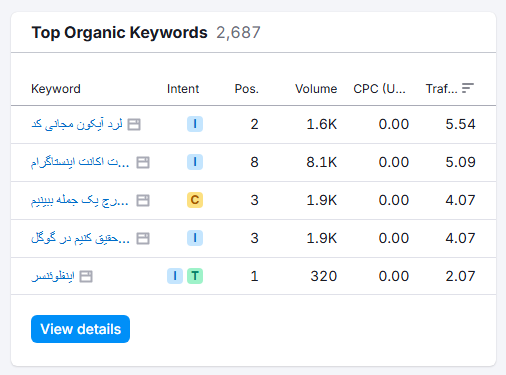Click the yellow commercial C intent badge
506x375 pixels.
click(195, 200)
